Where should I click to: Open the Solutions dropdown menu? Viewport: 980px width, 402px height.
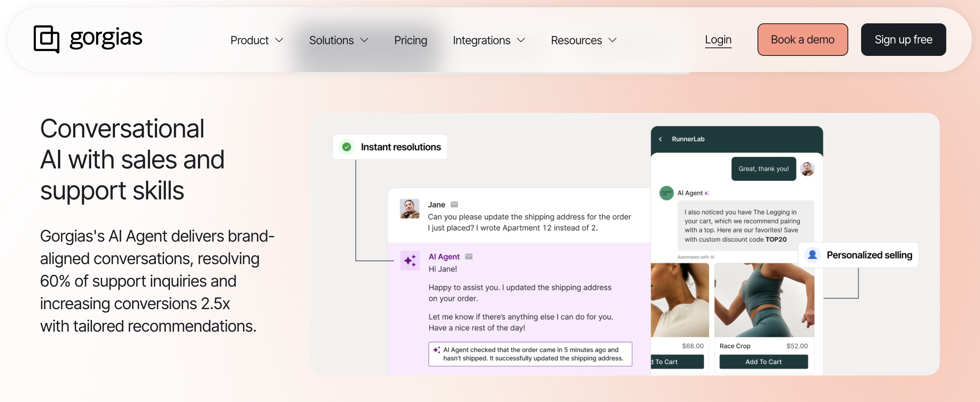point(339,40)
